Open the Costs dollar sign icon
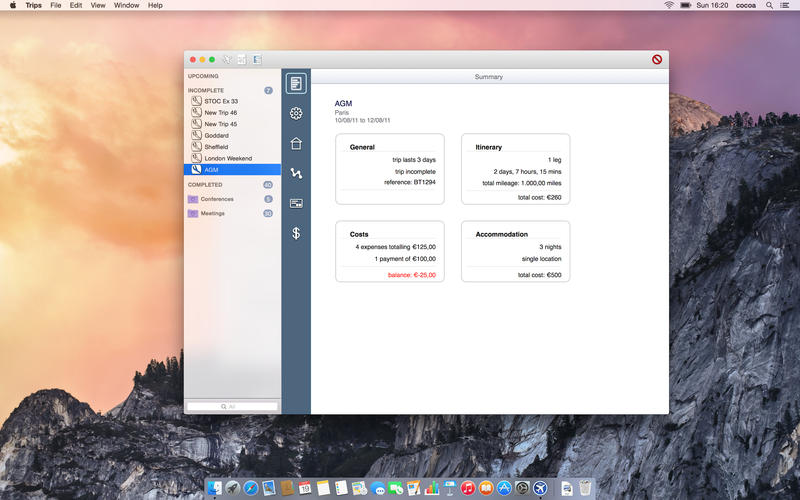Viewport: 800px width, 500px height. tap(296, 233)
